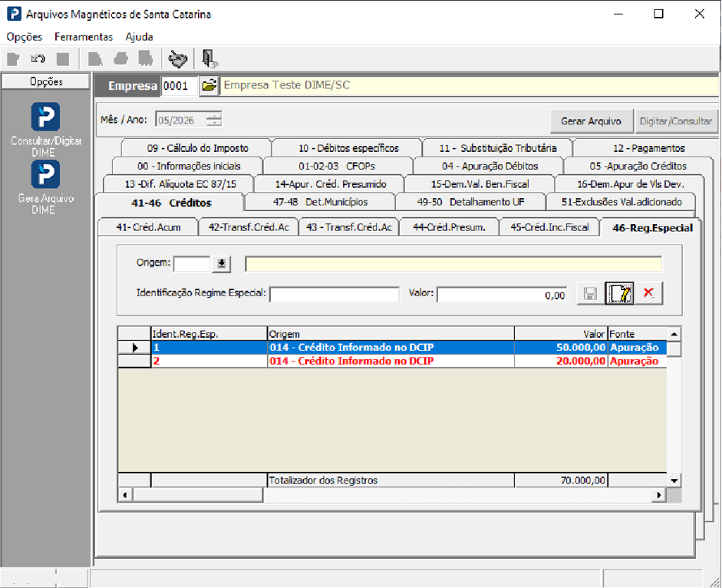Click the disabled print preview toolbar icon
The height and width of the screenshot is (588, 722).
click(95, 59)
